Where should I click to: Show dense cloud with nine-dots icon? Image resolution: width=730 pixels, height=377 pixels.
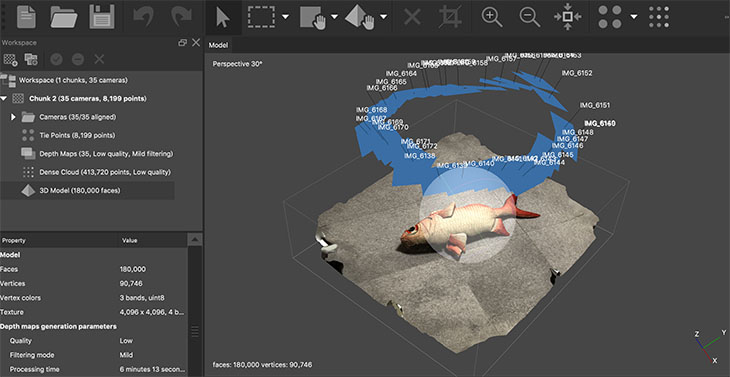[x=659, y=17]
